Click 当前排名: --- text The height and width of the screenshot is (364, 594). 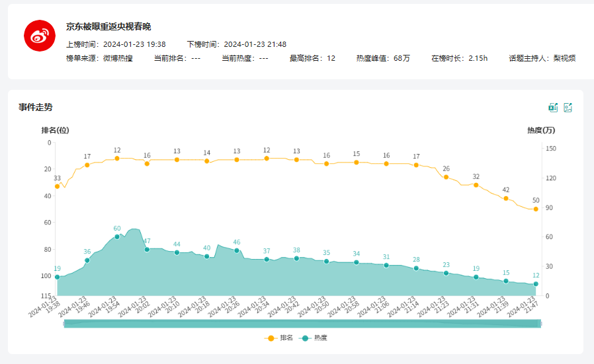177,58
